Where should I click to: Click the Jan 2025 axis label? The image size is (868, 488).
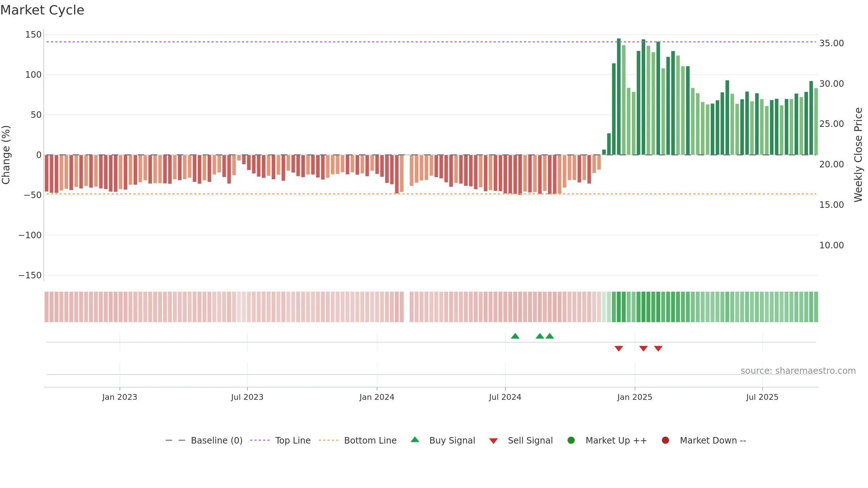[635, 397]
